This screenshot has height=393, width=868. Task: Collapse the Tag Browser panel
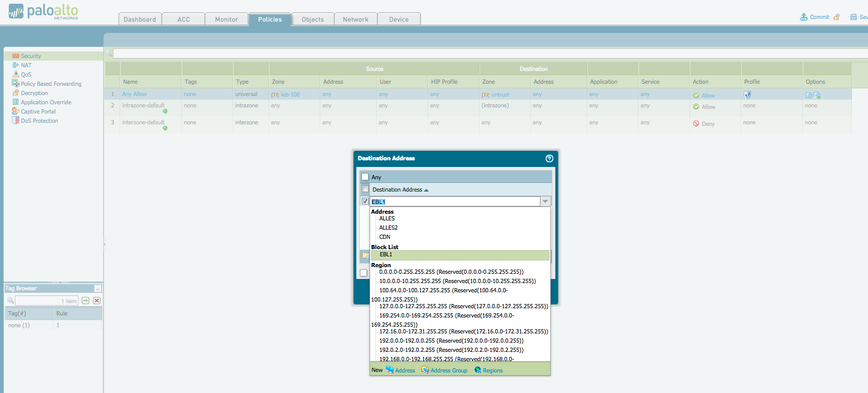pos(98,289)
